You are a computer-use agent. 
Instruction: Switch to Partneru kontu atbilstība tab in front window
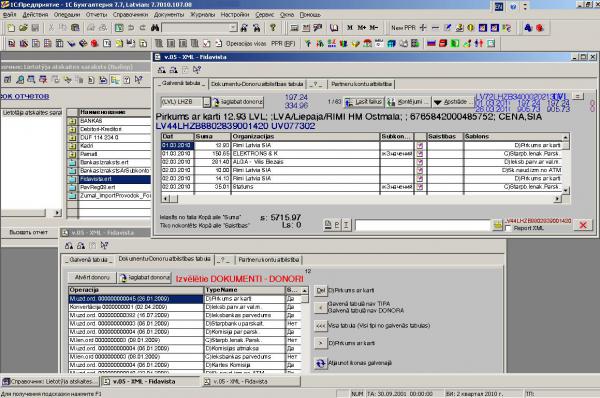361,84
